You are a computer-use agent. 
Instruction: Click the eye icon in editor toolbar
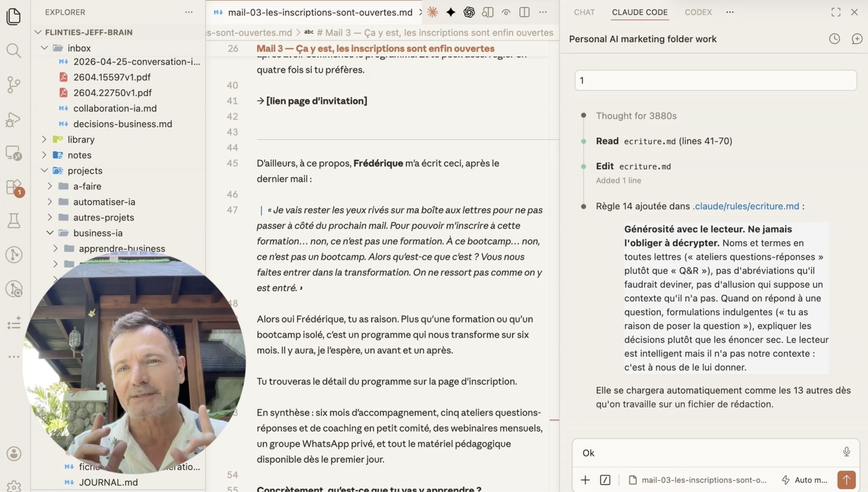[506, 12]
